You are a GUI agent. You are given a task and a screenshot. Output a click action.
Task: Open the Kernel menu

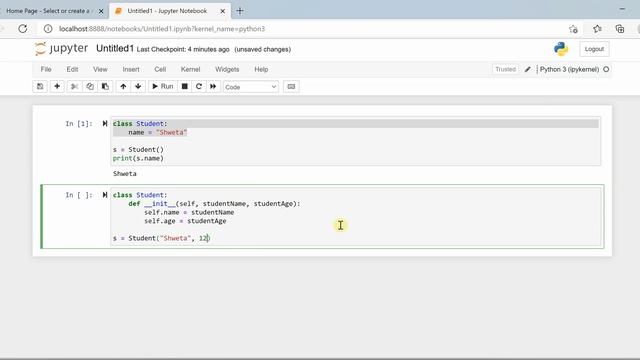tap(190, 69)
